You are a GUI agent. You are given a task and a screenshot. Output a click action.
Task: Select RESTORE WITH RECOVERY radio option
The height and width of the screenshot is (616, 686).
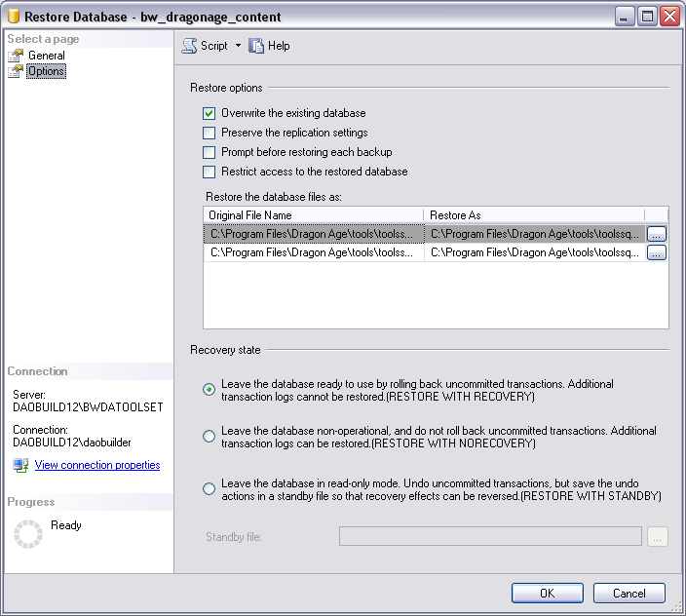pyautogui.click(x=209, y=390)
